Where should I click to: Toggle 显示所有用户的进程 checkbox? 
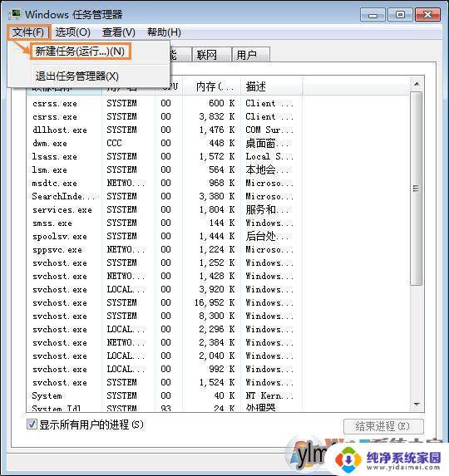(32, 424)
